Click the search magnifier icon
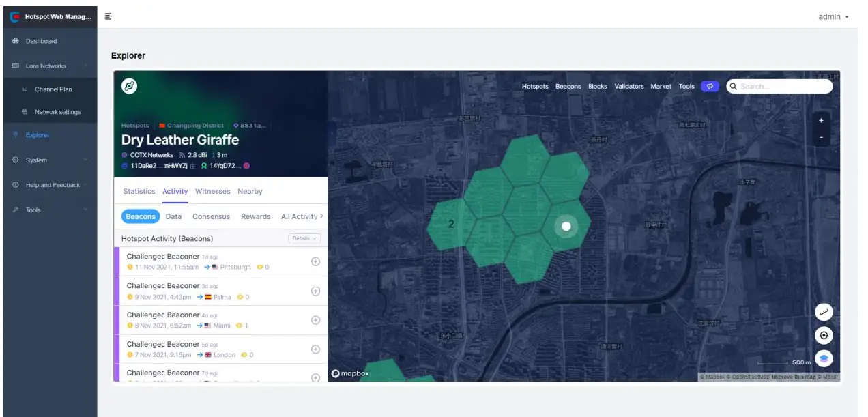 (x=734, y=87)
